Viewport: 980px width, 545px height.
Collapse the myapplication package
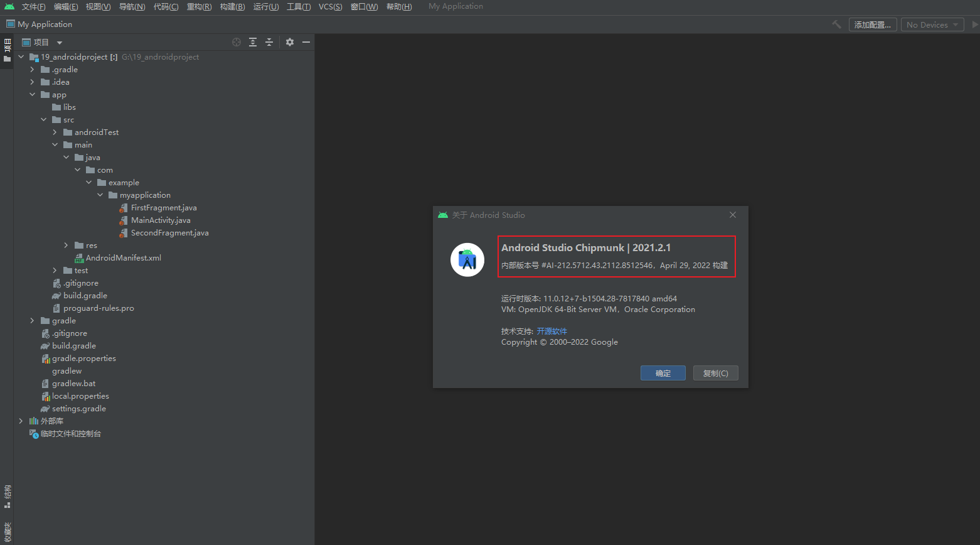coord(100,195)
